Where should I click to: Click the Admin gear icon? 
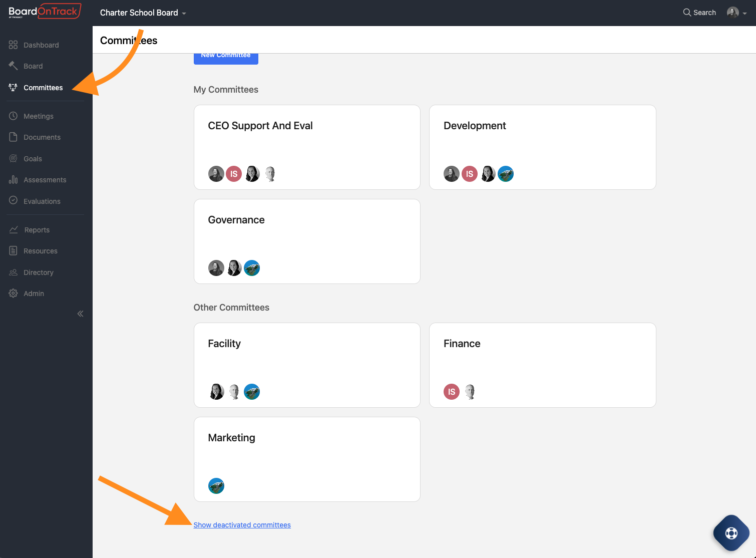[14, 293]
